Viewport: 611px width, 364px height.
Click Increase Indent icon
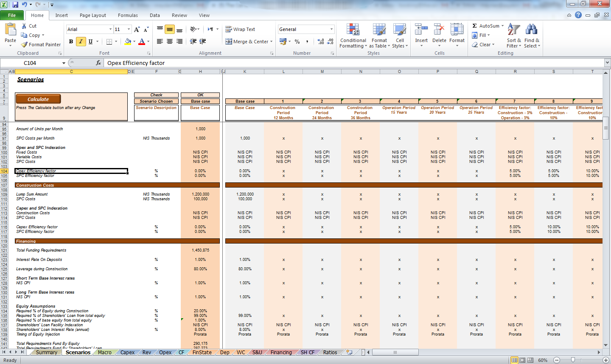tap(203, 42)
